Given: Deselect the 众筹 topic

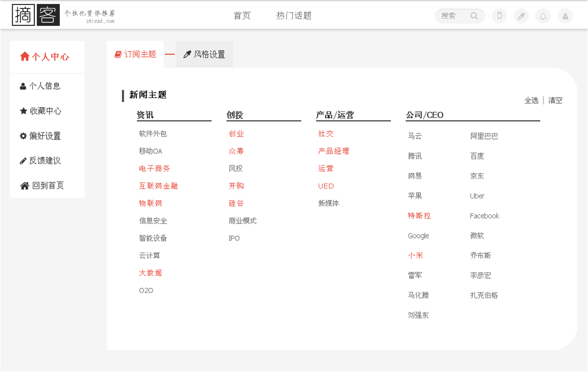Looking at the screenshot, I should click(x=236, y=151).
